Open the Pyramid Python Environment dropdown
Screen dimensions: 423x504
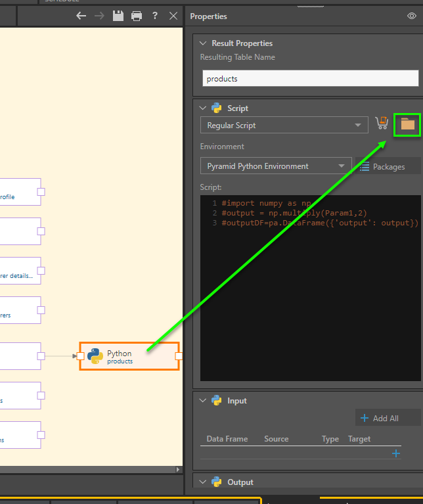[x=276, y=166]
